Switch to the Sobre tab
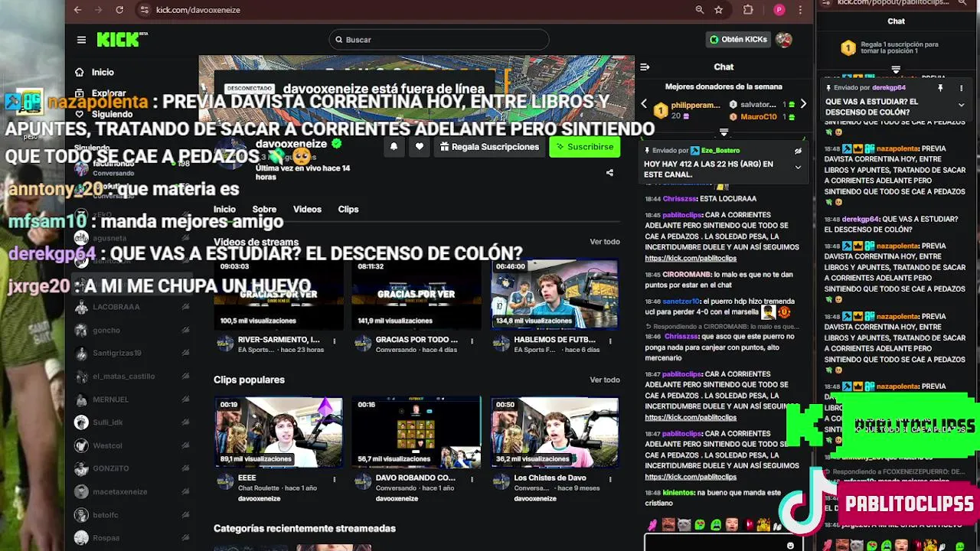The image size is (980, 551). coord(264,209)
